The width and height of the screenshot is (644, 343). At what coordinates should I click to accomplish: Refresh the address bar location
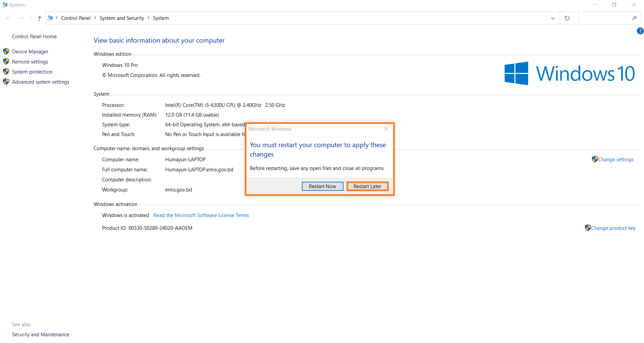[567, 18]
